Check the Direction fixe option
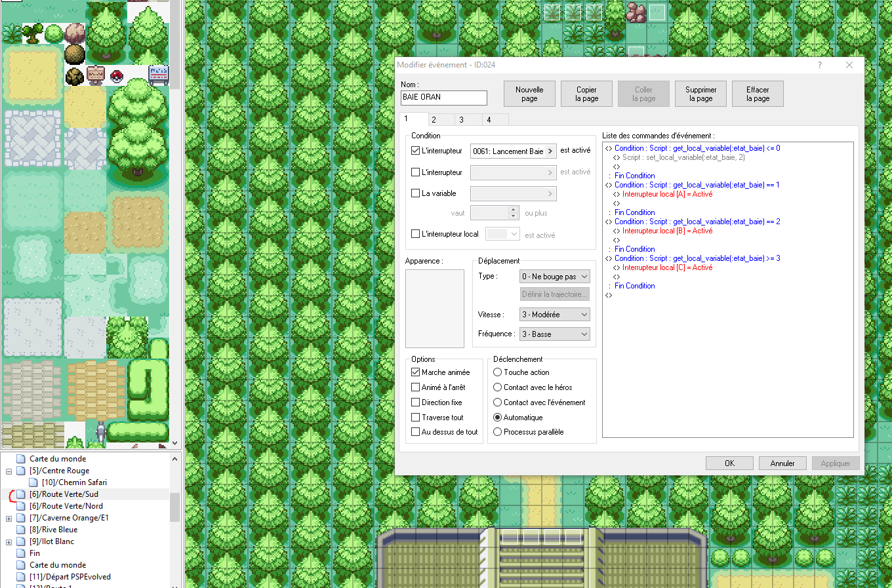The height and width of the screenshot is (588, 892). click(x=415, y=402)
